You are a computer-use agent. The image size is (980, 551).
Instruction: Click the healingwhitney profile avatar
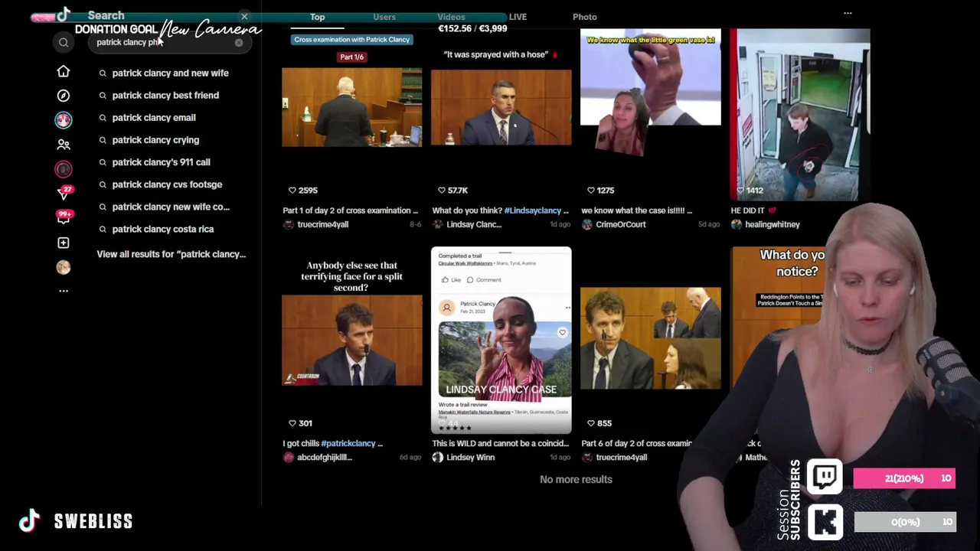(737, 224)
